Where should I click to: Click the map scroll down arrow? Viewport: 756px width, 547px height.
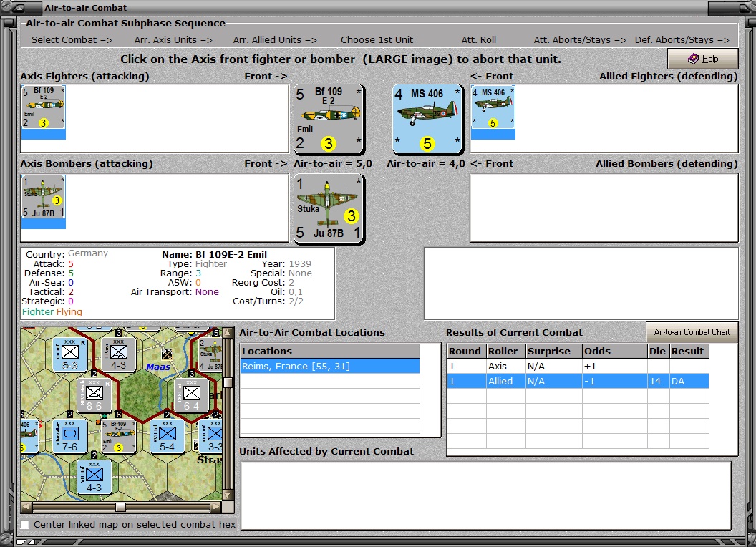[228, 495]
